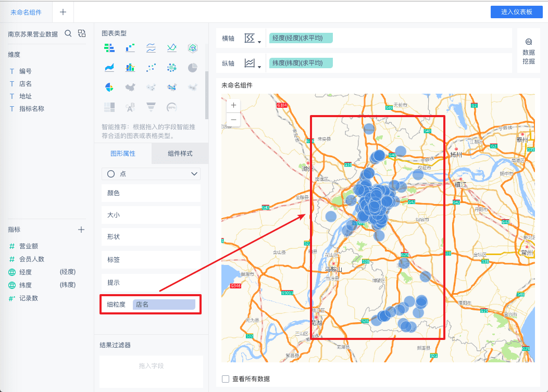Select 纬度 geographic indicator field
The height and width of the screenshot is (392, 548).
[x=25, y=285]
